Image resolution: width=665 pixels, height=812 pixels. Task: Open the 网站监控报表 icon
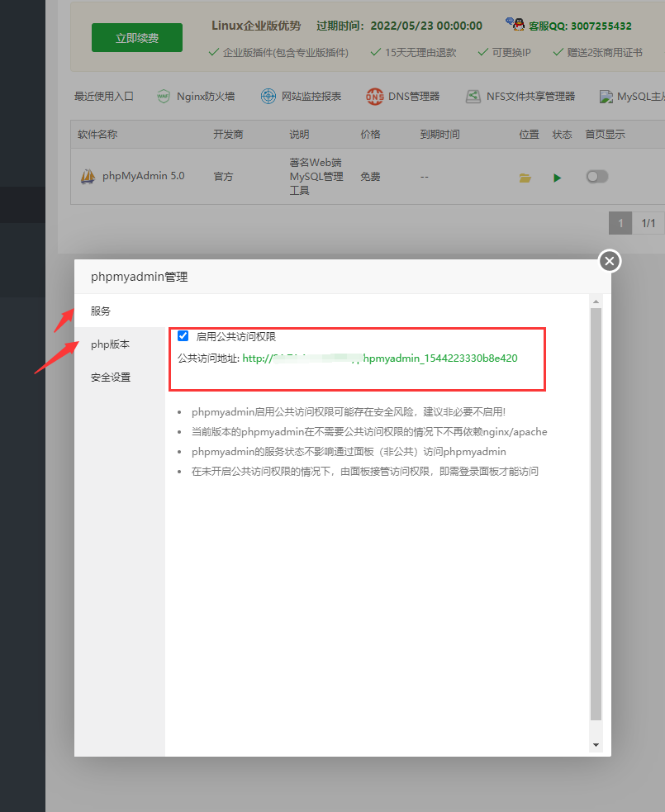pos(268,97)
